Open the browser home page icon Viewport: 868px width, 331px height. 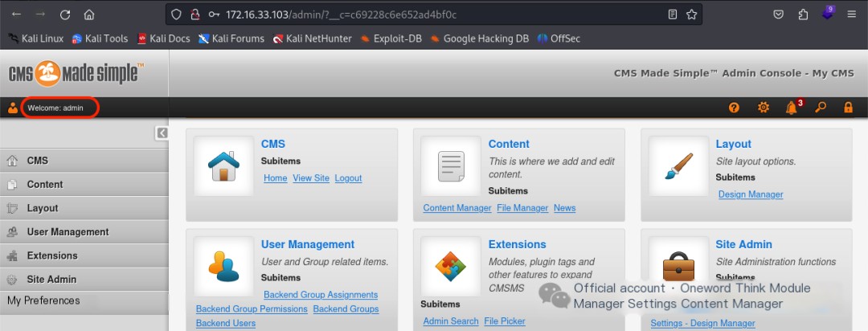pyautogui.click(x=89, y=14)
